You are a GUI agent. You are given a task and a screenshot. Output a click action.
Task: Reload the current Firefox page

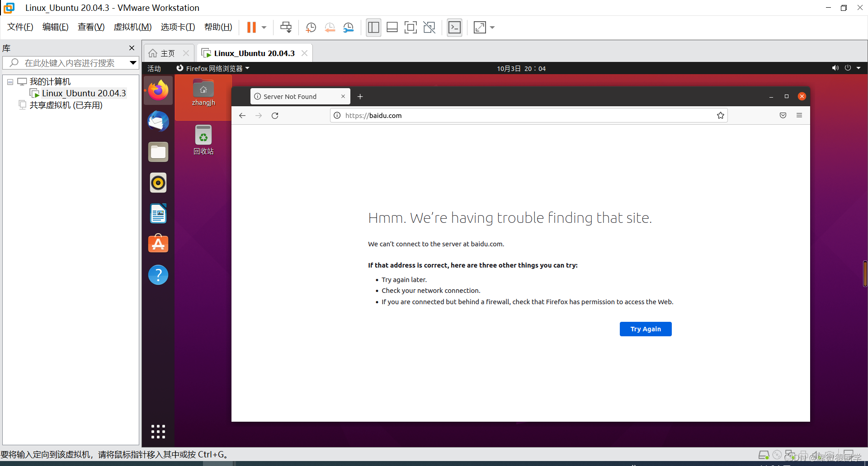click(x=275, y=116)
